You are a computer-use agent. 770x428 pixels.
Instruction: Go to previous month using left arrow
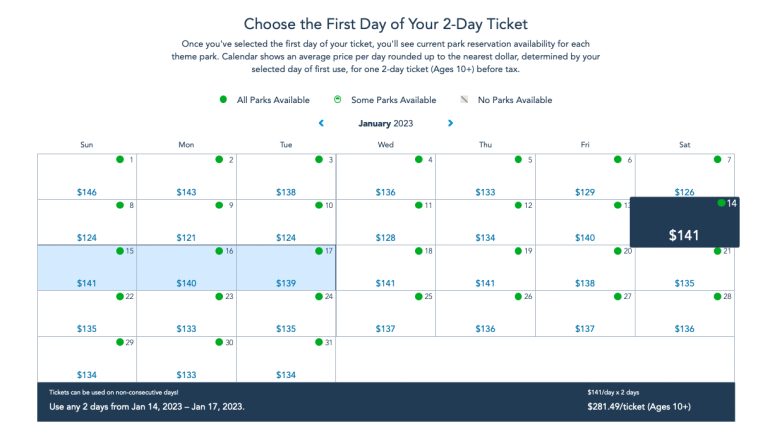click(321, 123)
